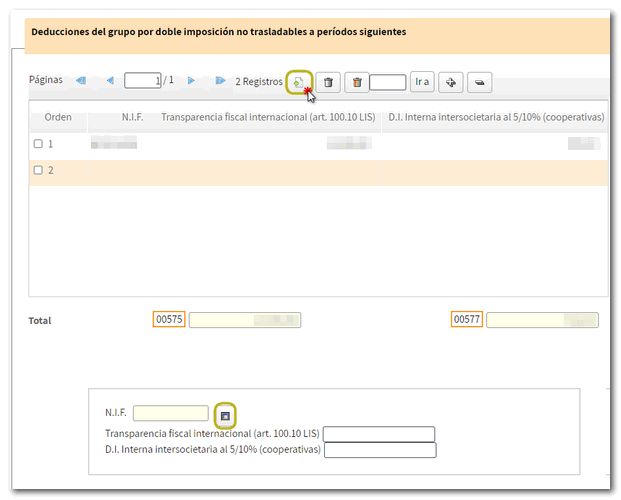621x500 pixels.
Task: Check the box for row 1
Action: (x=39, y=144)
